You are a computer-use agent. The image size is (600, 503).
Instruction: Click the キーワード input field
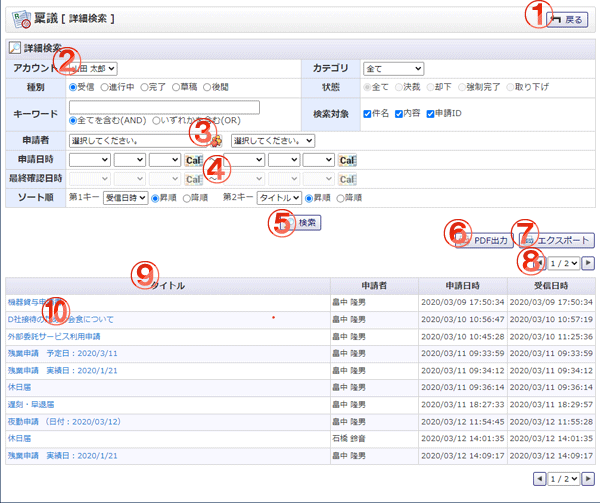point(165,107)
